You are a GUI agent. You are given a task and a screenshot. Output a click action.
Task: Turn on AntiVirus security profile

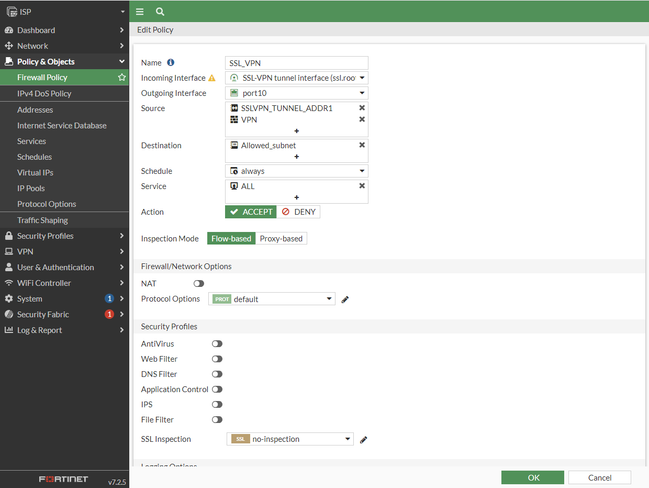coord(216,343)
